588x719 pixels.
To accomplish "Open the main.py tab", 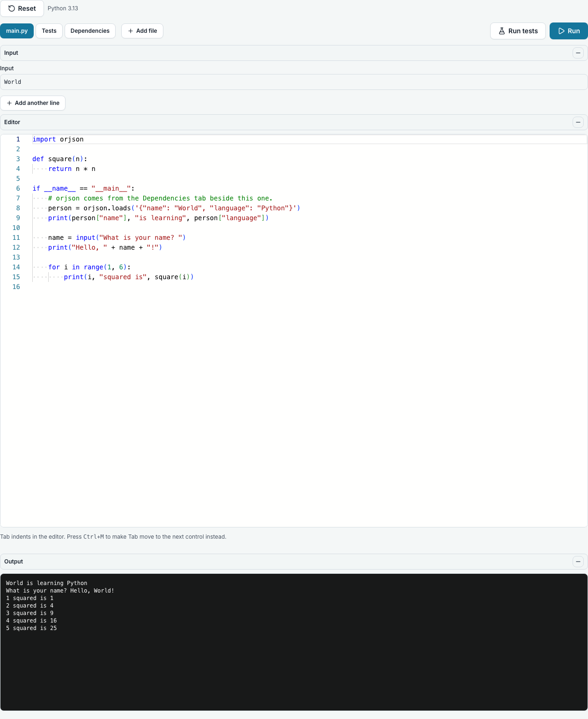I will pyautogui.click(x=17, y=31).
